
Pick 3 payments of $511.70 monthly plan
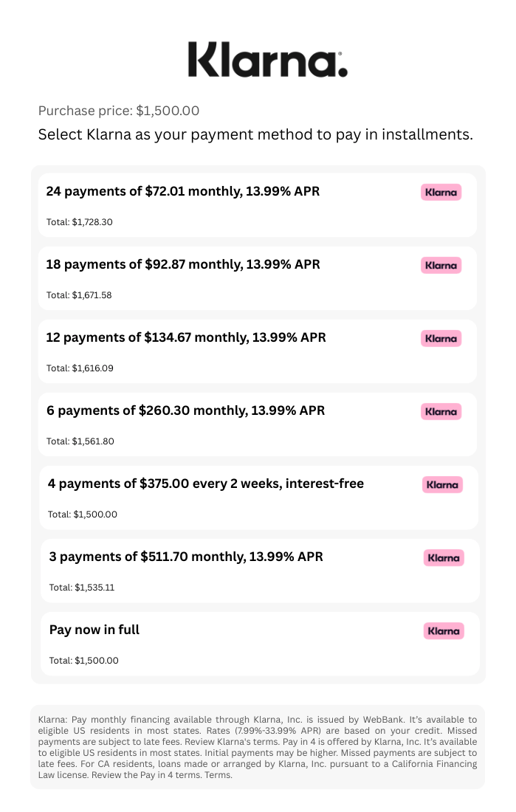click(x=260, y=570)
